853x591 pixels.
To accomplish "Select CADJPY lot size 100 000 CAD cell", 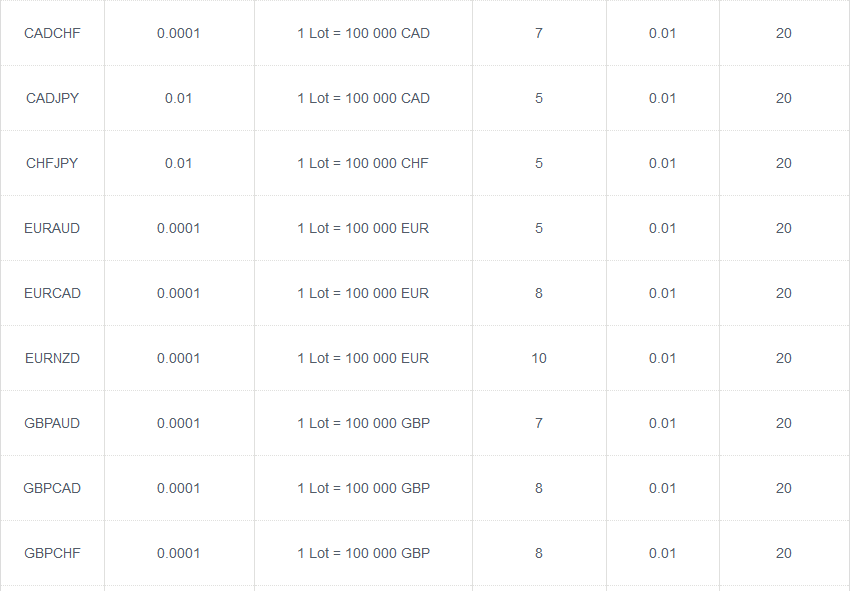I will point(363,98).
